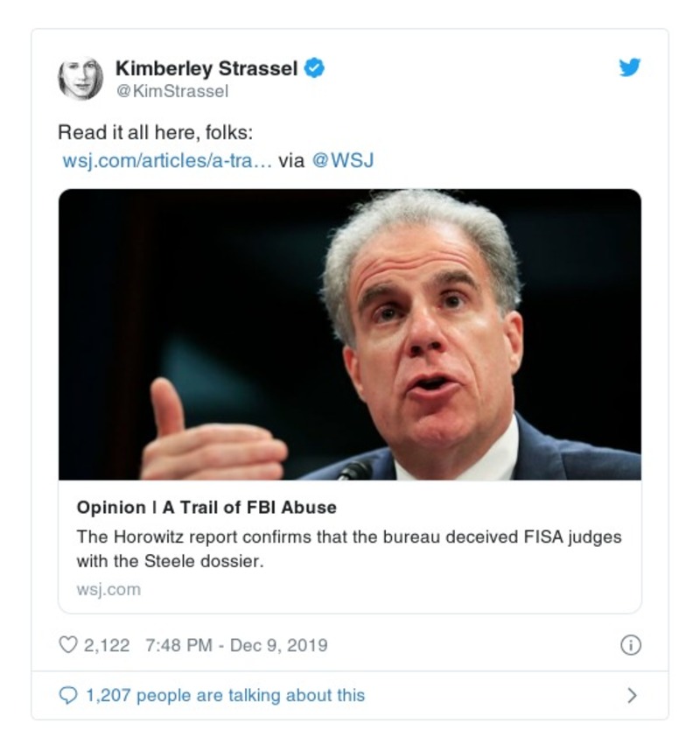This screenshot has height=751, width=700.
Task: Click the Horowitz report description text
Action: [x=348, y=549]
